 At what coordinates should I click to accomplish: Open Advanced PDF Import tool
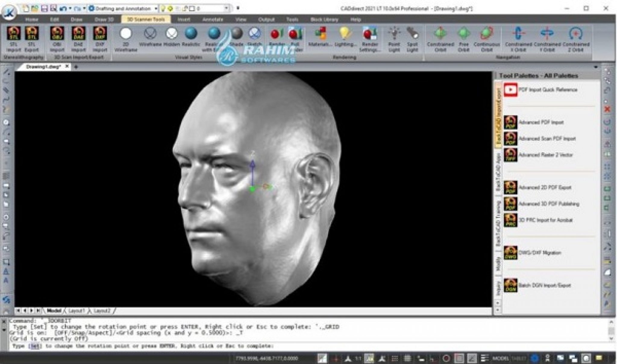coord(511,122)
